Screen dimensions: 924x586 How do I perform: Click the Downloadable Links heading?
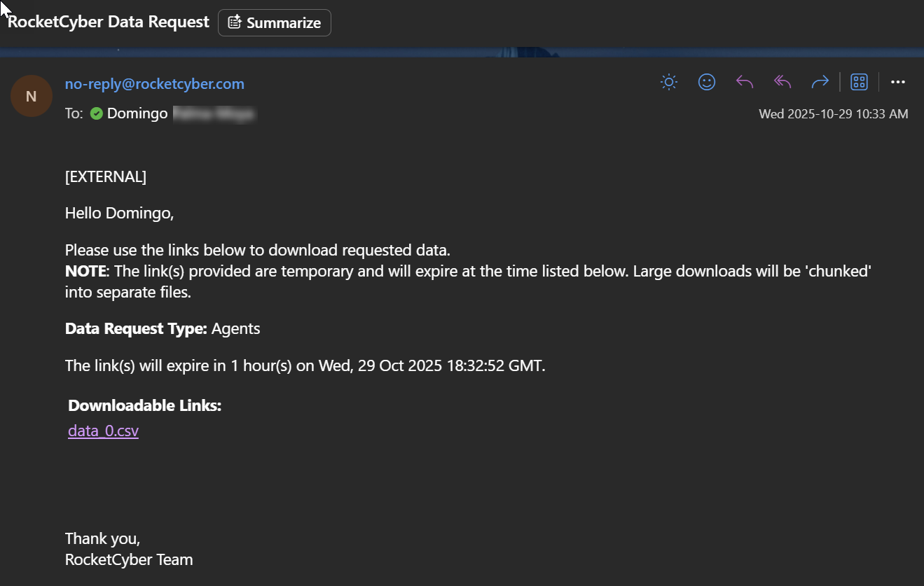point(145,405)
